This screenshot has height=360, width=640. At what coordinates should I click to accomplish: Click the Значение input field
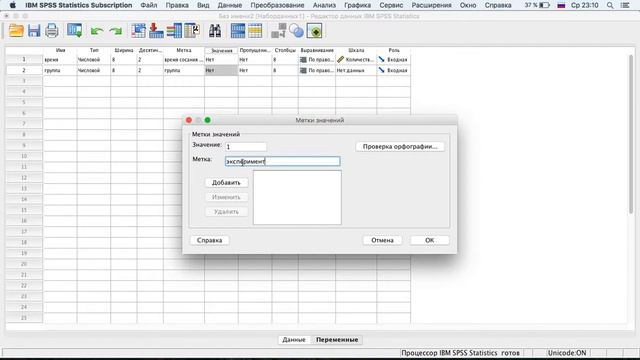[x=246, y=147]
